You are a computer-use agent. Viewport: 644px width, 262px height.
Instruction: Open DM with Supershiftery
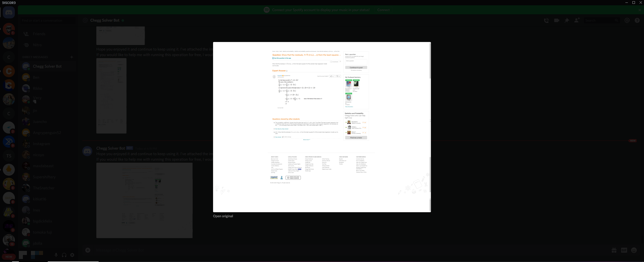48,177
